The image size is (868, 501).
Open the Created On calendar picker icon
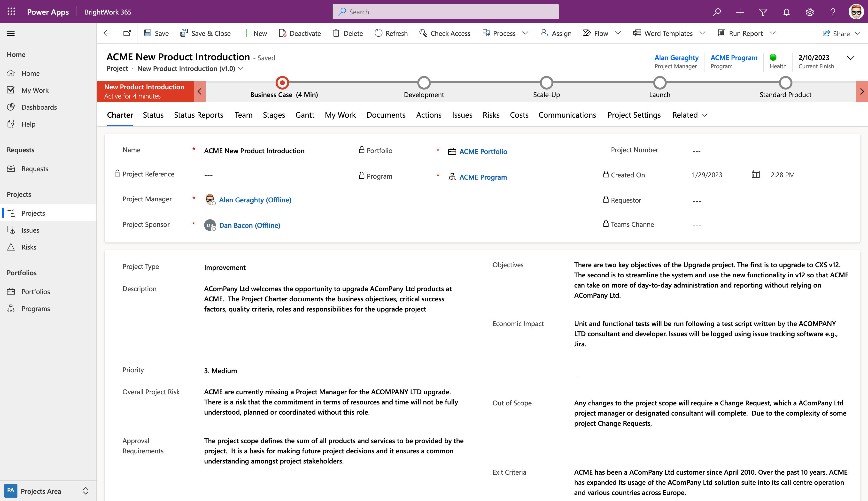[755, 174]
